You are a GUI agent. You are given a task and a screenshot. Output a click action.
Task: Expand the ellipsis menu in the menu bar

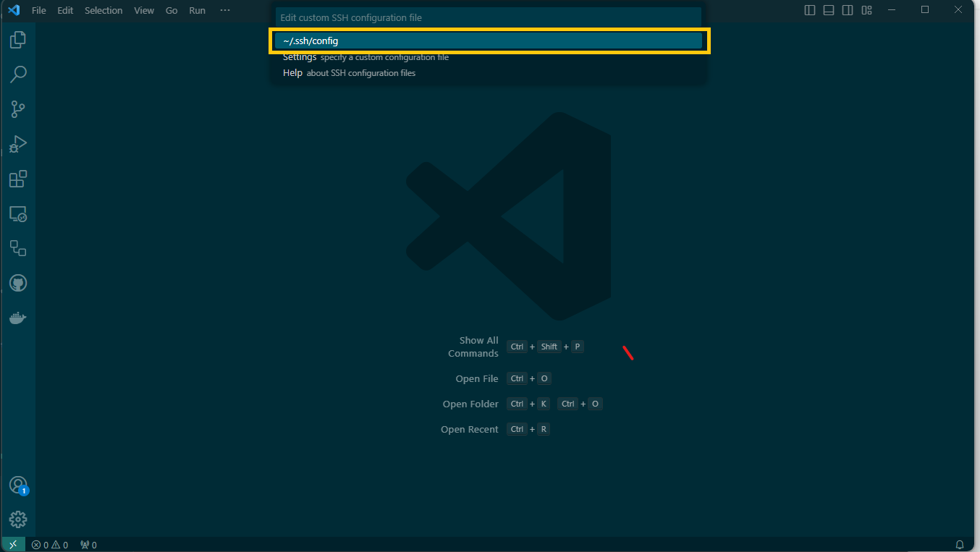(224, 10)
